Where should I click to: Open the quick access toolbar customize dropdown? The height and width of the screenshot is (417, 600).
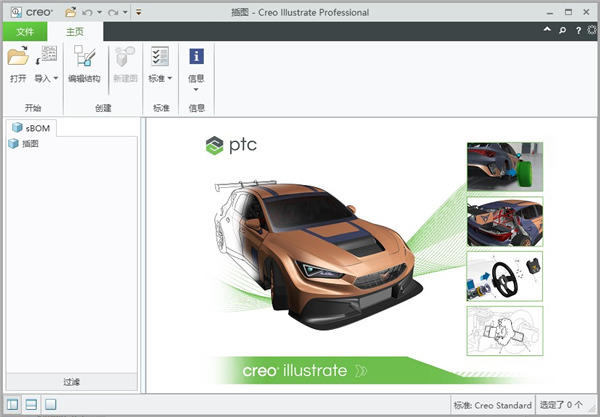point(138,12)
